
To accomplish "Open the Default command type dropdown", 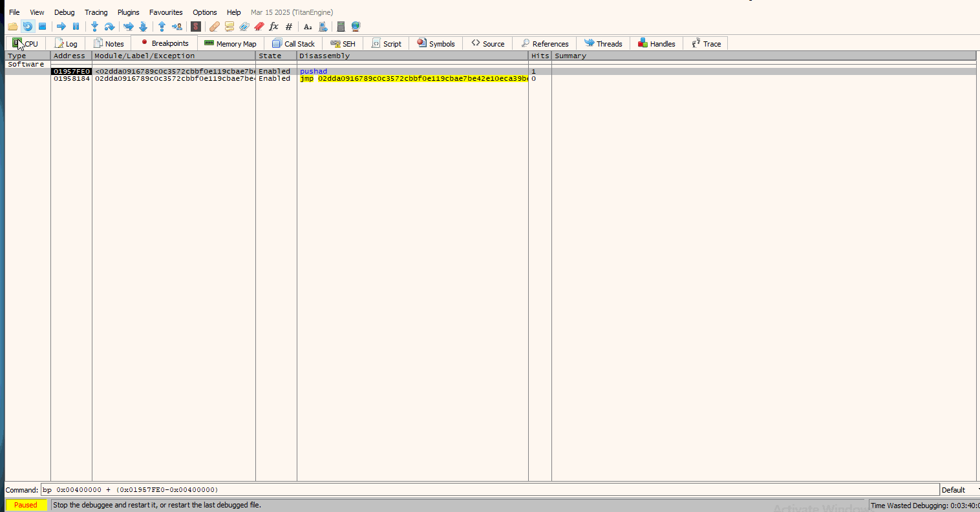I will pyautogui.click(x=959, y=490).
